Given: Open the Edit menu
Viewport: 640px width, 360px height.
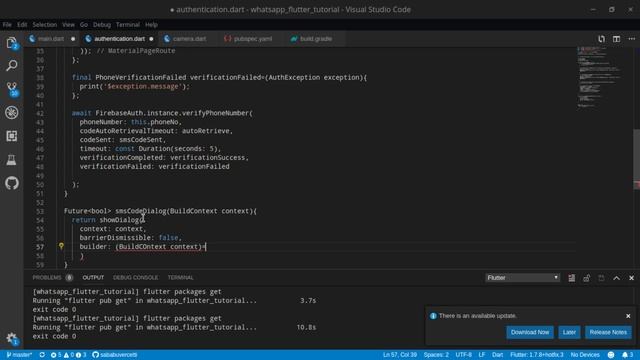Looking at the screenshot, I should pyautogui.click(x=22, y=24).
